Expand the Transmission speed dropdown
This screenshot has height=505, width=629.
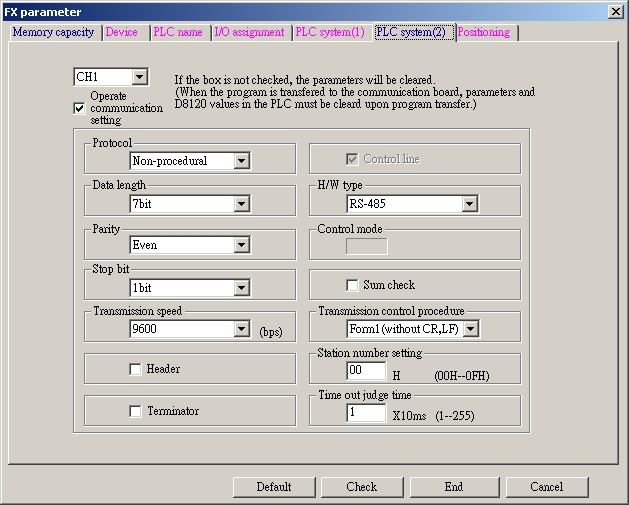click(x=241, y=329)
